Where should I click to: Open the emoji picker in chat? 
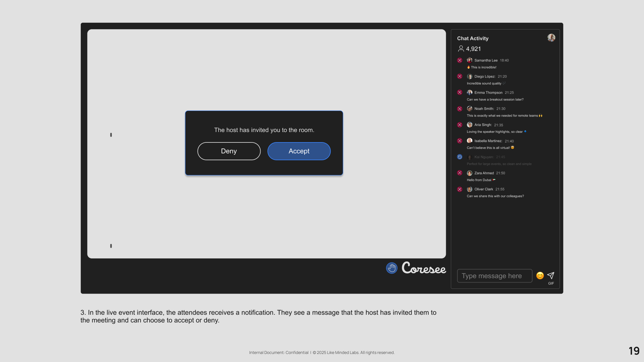pyautogui.click(x=540, y=276)
